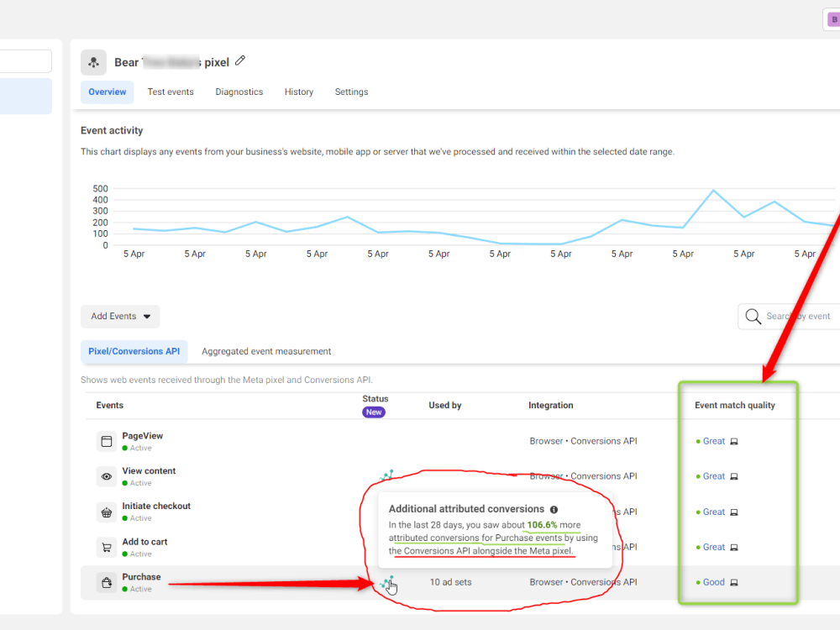This screenshot has height=630, width=840.
Task: Click the Initiate checkout basket icon
Action: click(x=107, y=512)
